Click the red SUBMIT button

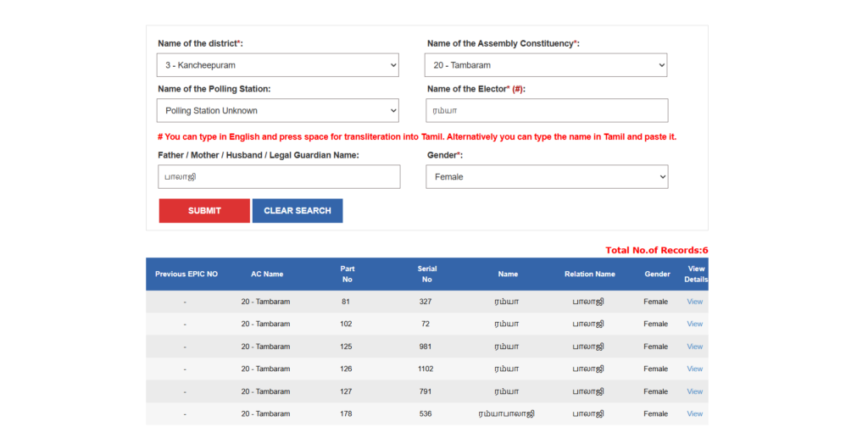coord(204,211)
